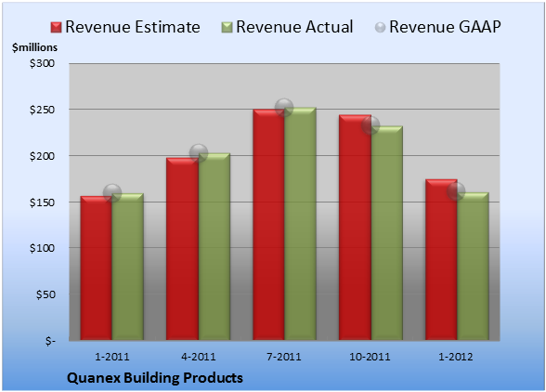This screenshot has width=546, height=392.
Task: Select the red estimate bar for 1-2011
Action: pyautogui.click(x=97, y=268)
